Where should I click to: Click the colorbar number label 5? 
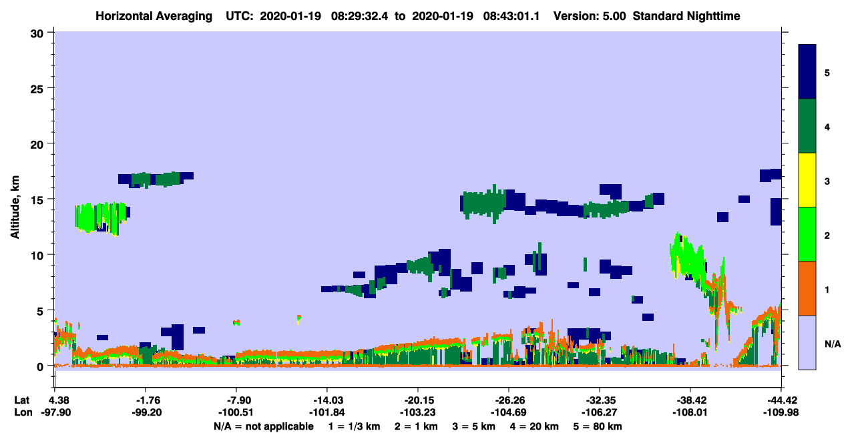(x=827, y=73)
